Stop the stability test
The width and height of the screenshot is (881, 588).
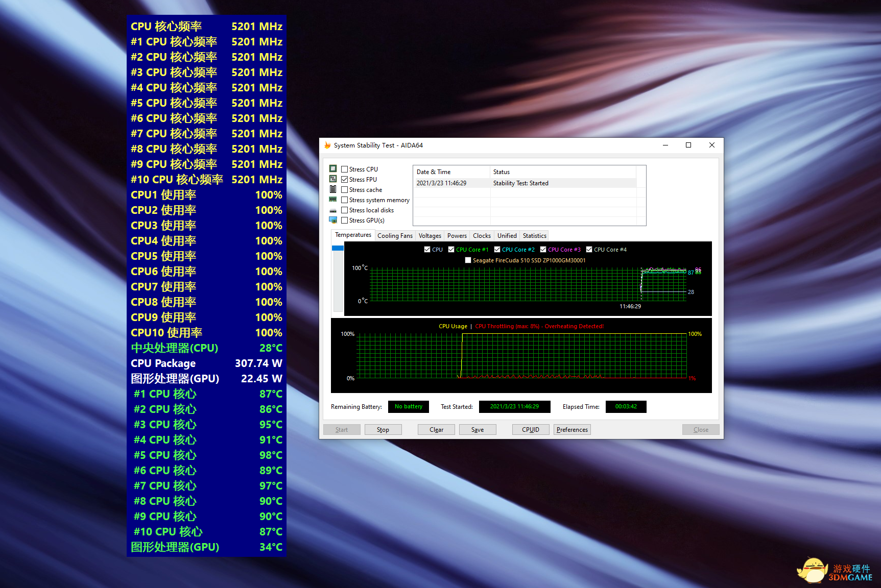[383, 430]
